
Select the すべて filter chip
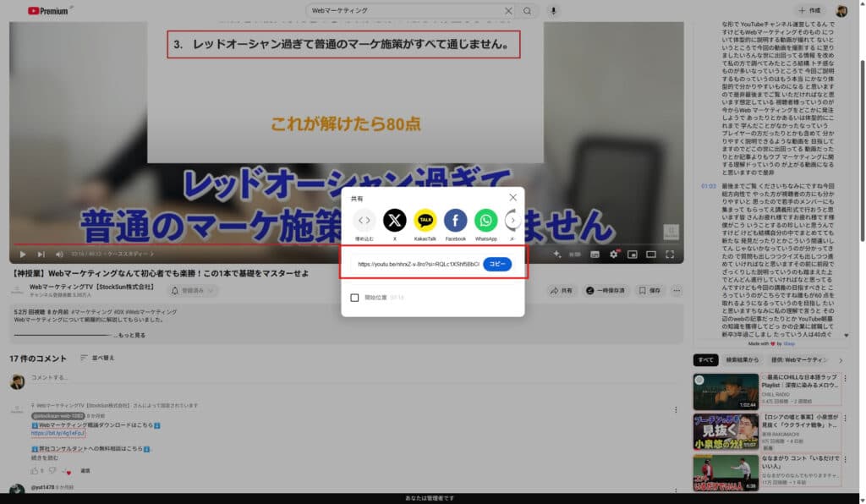[x=706, y=359]
